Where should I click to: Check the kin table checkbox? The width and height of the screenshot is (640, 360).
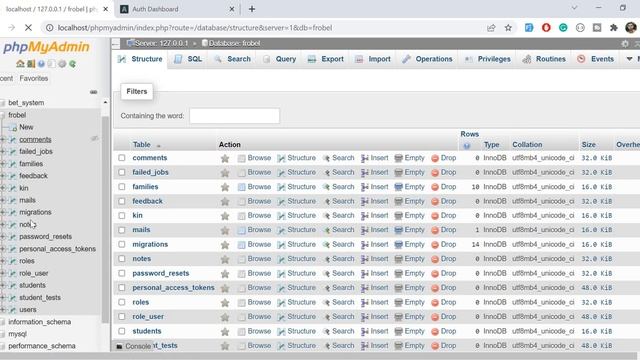[122, 216]
